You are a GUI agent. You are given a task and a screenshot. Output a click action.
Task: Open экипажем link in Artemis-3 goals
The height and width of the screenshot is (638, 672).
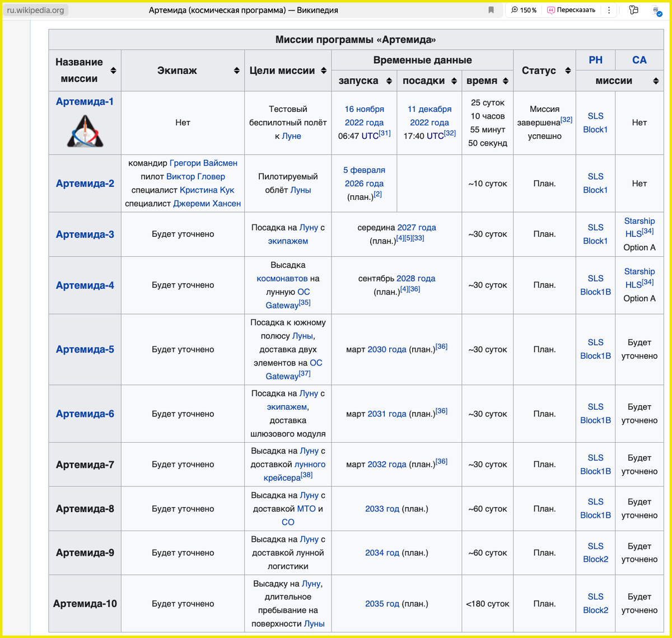point(288,241)
